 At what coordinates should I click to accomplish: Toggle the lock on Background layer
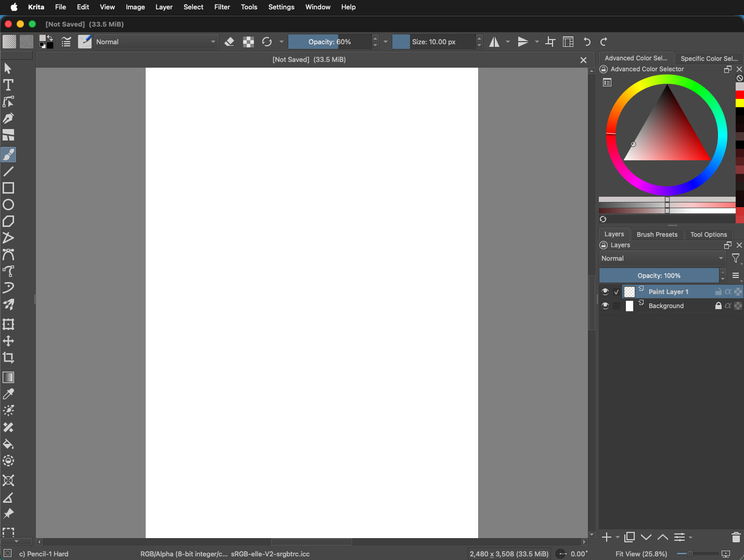719,306
